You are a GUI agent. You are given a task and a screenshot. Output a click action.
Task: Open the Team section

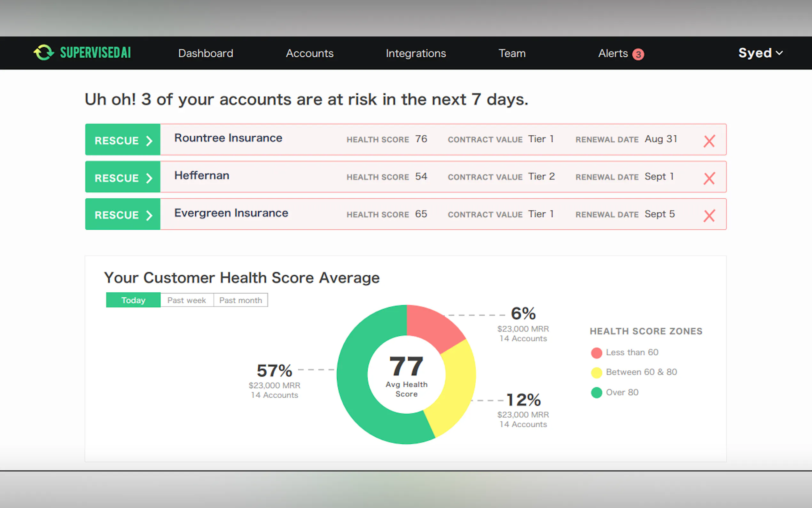[x=512, y=53]
